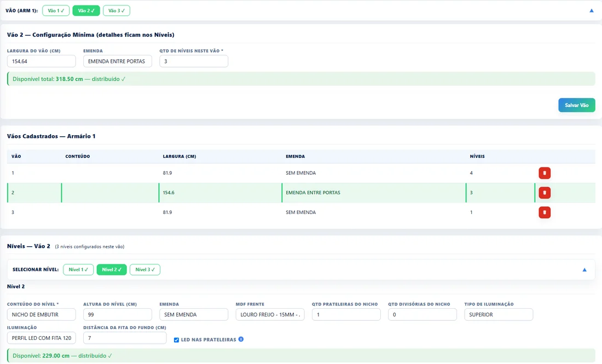This screenshot has width=602, height=364.
Task: Open the Conteúdo do Nível dropdown
Action: [42, 315]
